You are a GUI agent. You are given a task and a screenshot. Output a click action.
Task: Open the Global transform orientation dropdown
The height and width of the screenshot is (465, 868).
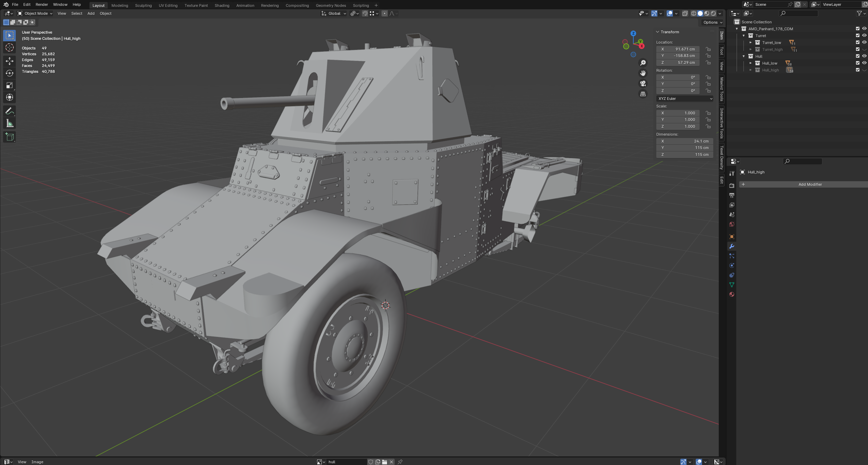pyautogui.click(x=333, y=13)
